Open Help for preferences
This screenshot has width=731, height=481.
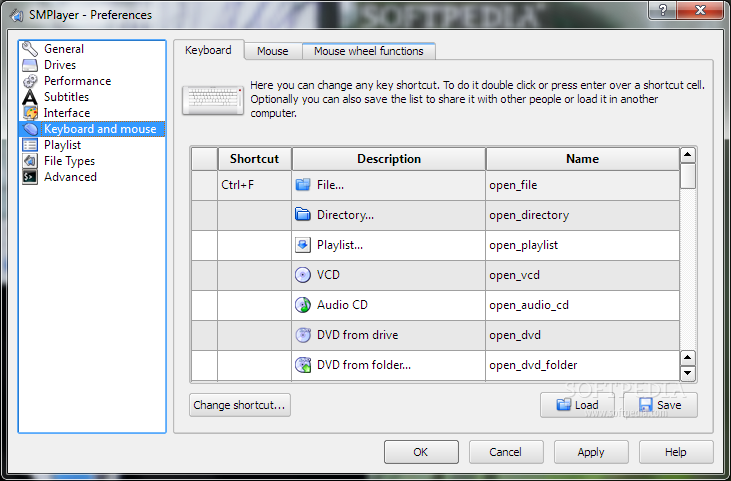pos(676,452)
